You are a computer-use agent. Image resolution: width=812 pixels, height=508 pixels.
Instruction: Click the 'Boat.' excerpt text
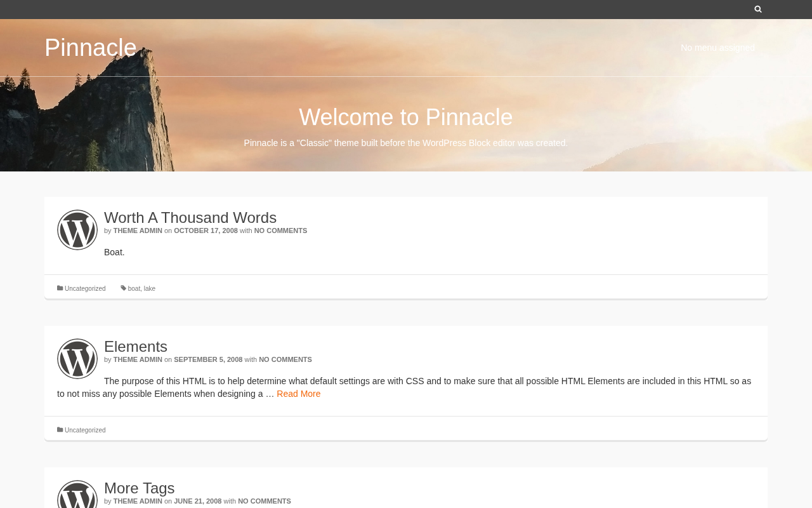coord(114,252)
